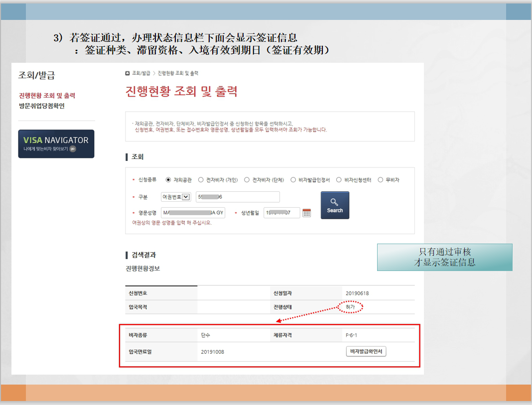Choose the 비자신청센터 radio option
The height and width of the screenshot is (405, 532).
click(339, 180)
